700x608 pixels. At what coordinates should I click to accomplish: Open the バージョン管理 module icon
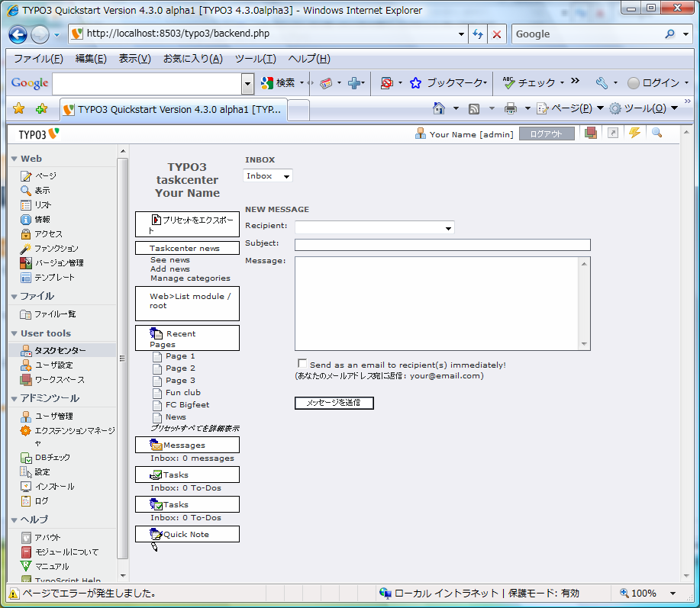click(26, 263)
